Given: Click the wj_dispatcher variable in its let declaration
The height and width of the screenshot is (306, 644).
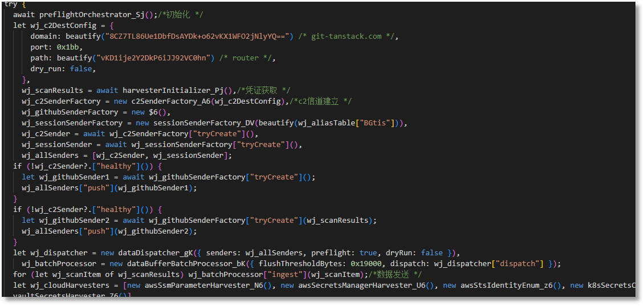Looking at the screenshot, I should (59, 252).
